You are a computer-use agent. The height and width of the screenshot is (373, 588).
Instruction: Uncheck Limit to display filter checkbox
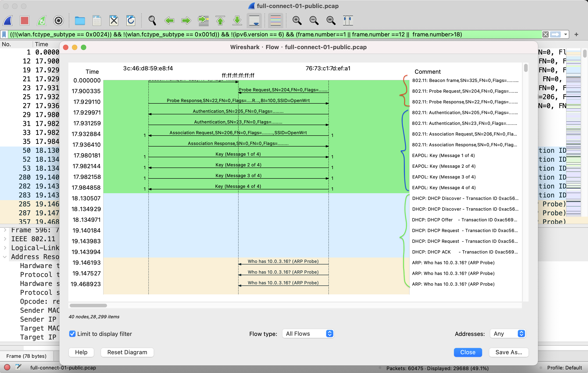coord(72,334)
